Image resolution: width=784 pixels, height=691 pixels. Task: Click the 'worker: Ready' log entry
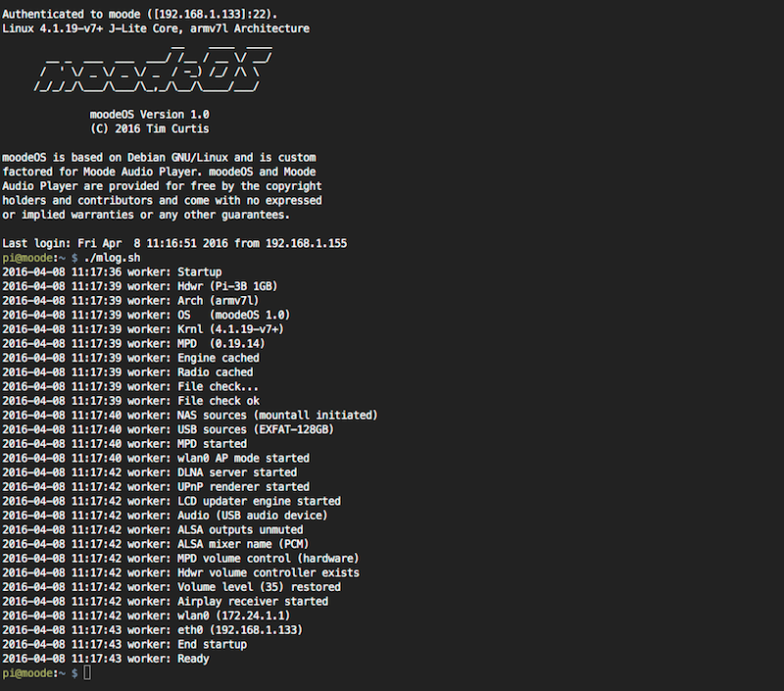(106, 659)
